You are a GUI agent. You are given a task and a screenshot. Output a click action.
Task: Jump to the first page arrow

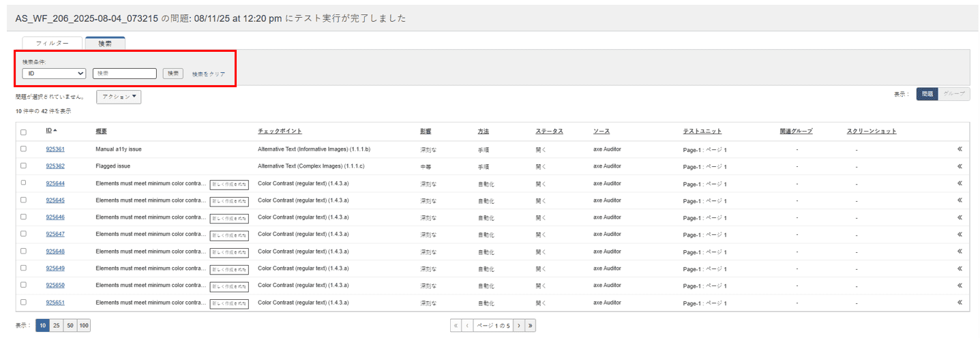(456, 326)
